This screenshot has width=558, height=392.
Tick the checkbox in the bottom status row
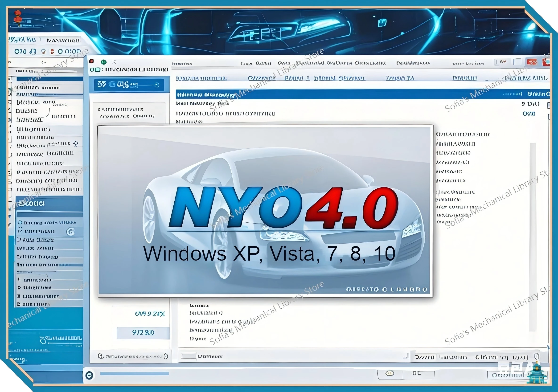tap(189, 356)
